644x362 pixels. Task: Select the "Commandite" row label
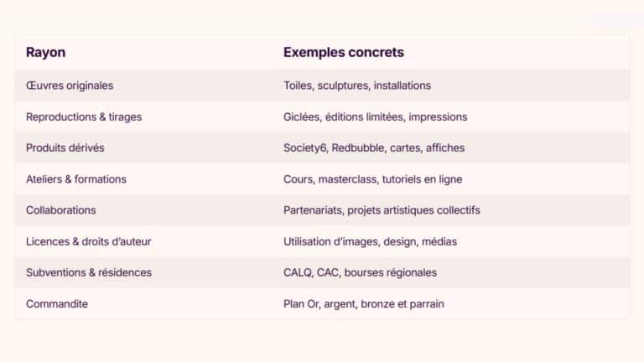click(57, 303)
